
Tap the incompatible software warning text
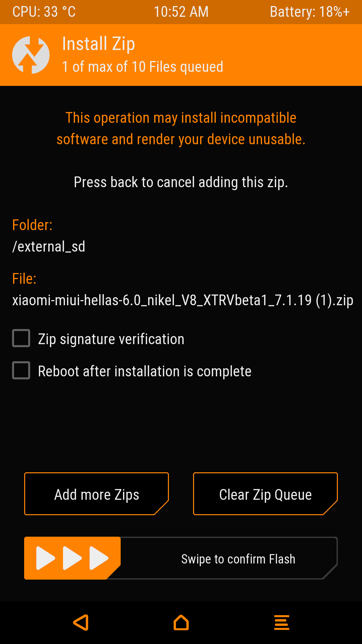click(x=181, y=128)
